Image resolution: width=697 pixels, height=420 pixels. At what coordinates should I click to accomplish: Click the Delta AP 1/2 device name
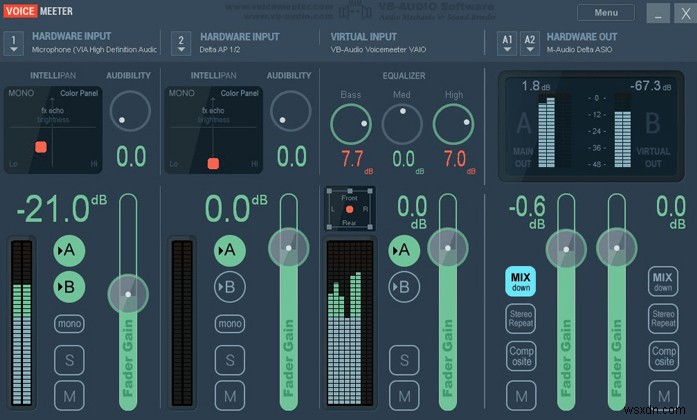[220, 50]
